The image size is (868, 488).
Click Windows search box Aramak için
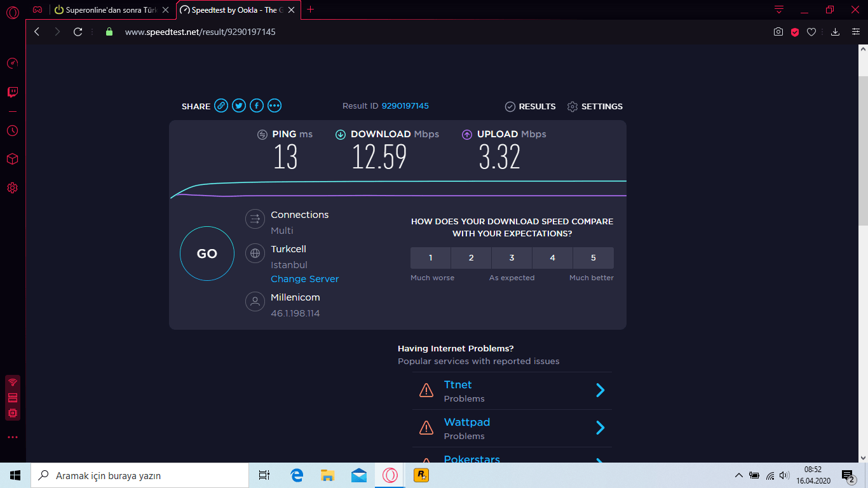pyautogui.click(x=139, y=475)
